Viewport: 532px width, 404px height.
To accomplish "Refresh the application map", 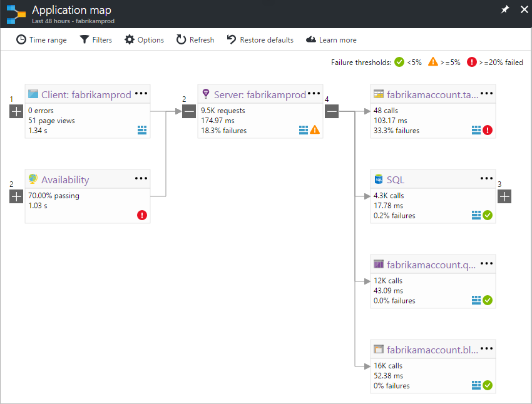I will pyautogui.click(x=195, y=40).
